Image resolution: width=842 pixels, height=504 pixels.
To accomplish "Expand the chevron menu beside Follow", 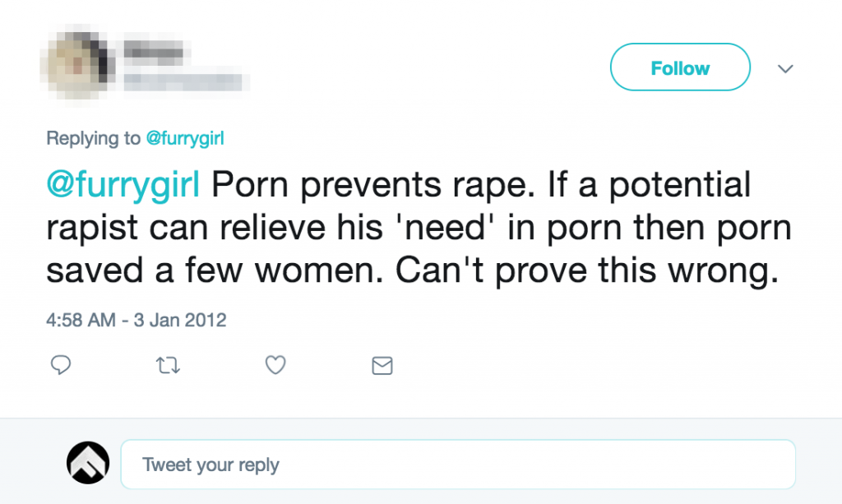I will 785,69.
